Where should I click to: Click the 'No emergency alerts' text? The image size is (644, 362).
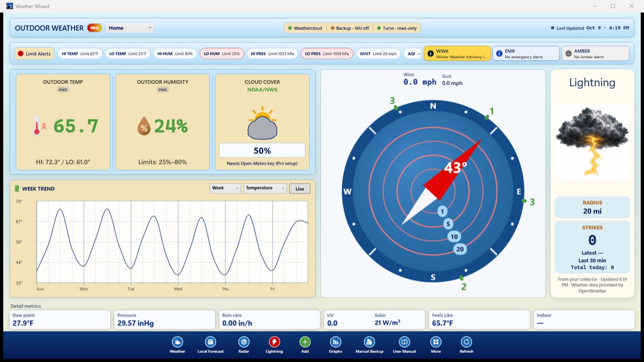point(524,57)
